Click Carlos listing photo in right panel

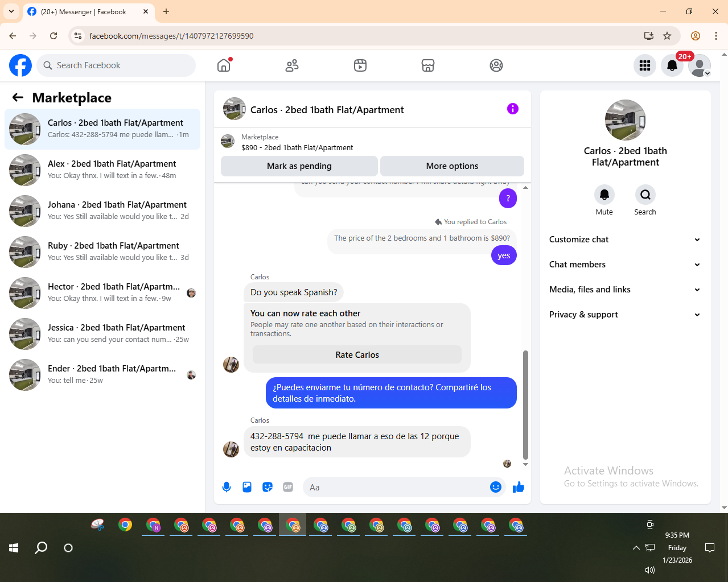(625, 120)
